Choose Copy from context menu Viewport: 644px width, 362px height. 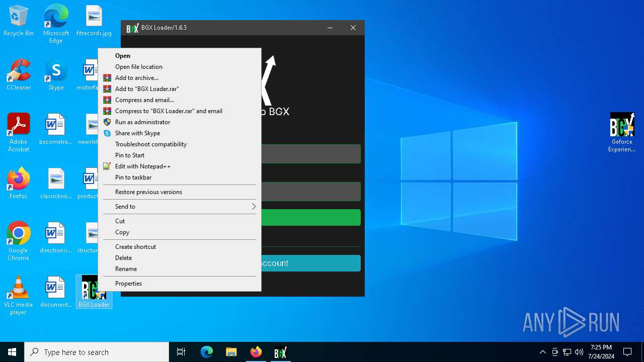pos(180,232)
